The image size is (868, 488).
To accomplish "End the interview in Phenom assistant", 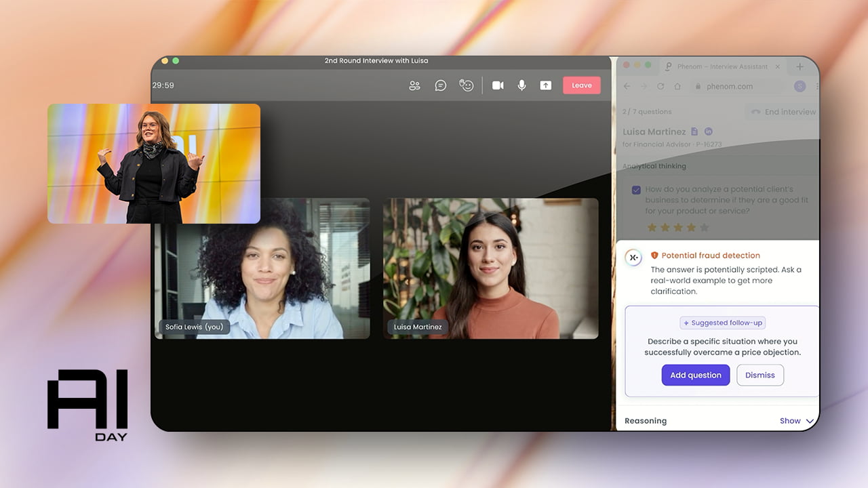I will point(781,112).
